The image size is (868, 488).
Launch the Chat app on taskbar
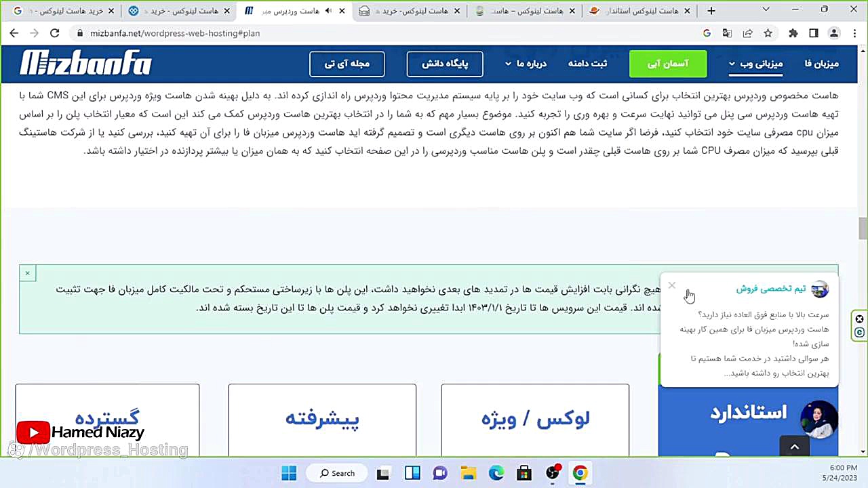[x=440, y=473]
